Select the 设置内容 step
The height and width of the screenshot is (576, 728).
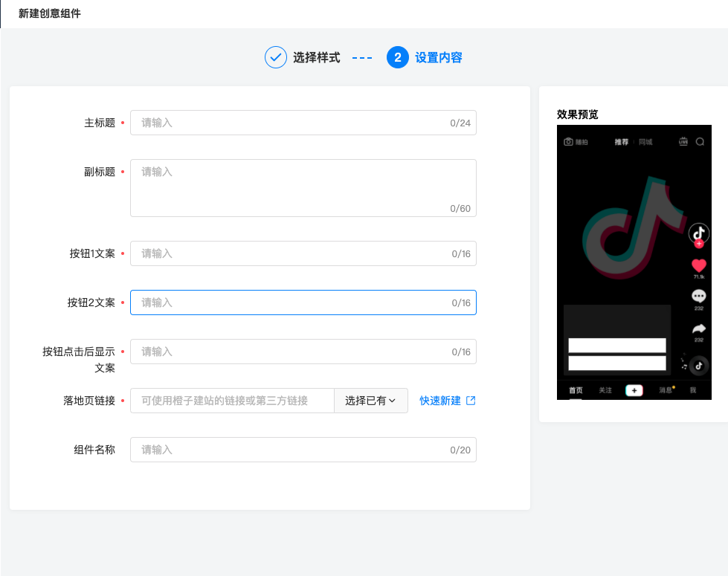click(439, 57)
